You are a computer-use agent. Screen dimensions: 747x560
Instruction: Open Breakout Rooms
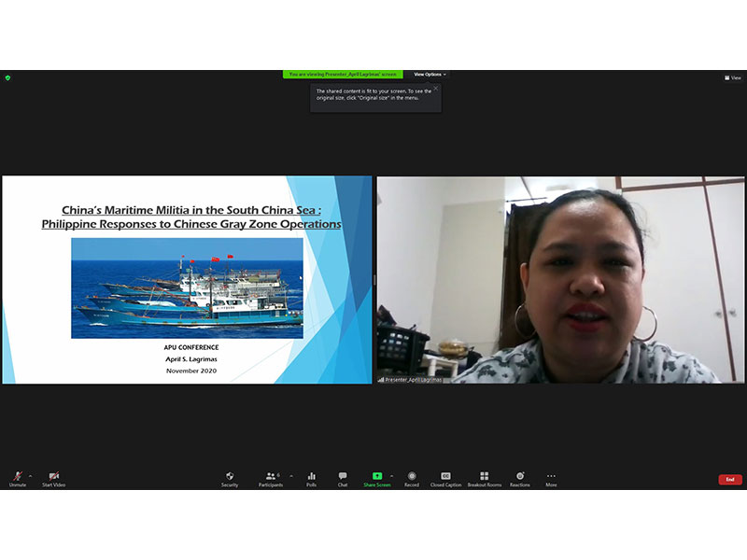tap(484, 478)
